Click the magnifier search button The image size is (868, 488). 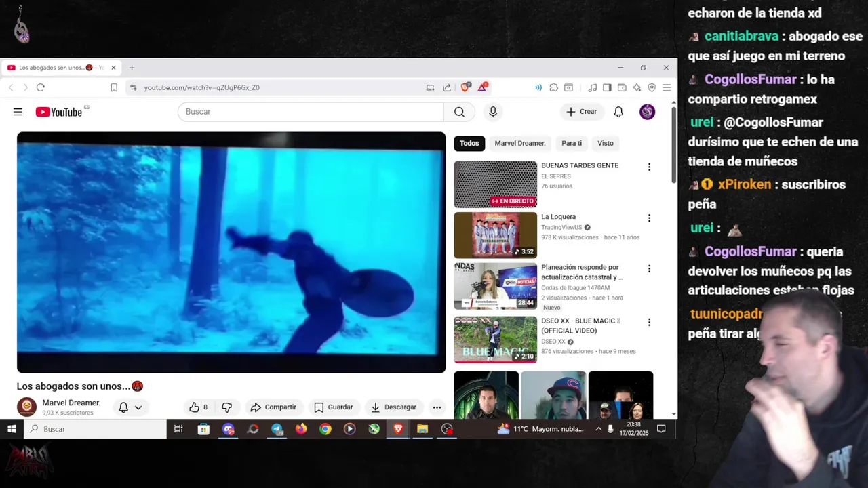459,112
